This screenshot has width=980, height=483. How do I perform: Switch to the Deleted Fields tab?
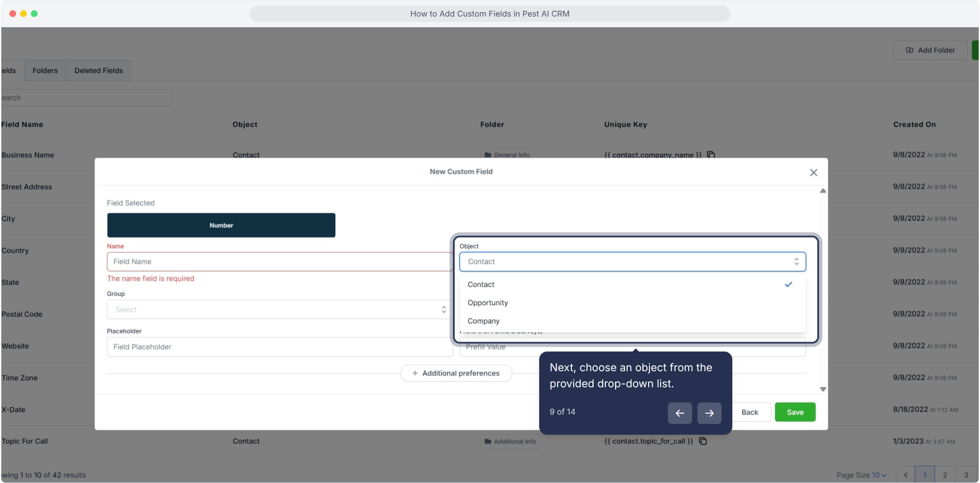coord(99,71)
